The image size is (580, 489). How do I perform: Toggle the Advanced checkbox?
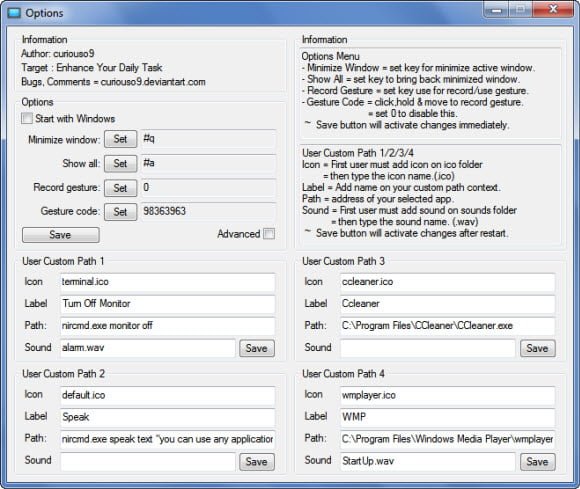(269, 234)
